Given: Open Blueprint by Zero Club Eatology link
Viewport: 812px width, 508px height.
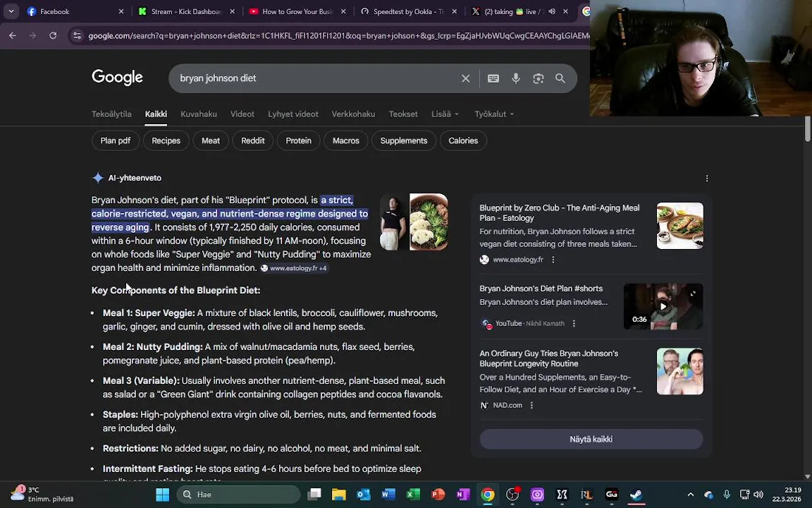Looking at the screenshot, I should (x=559, y=212).
